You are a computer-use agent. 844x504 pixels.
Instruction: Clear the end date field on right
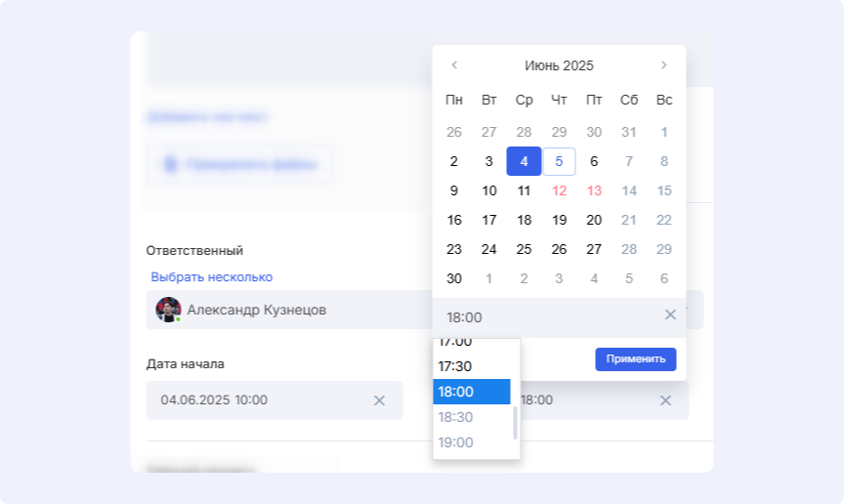click(665, 400)
